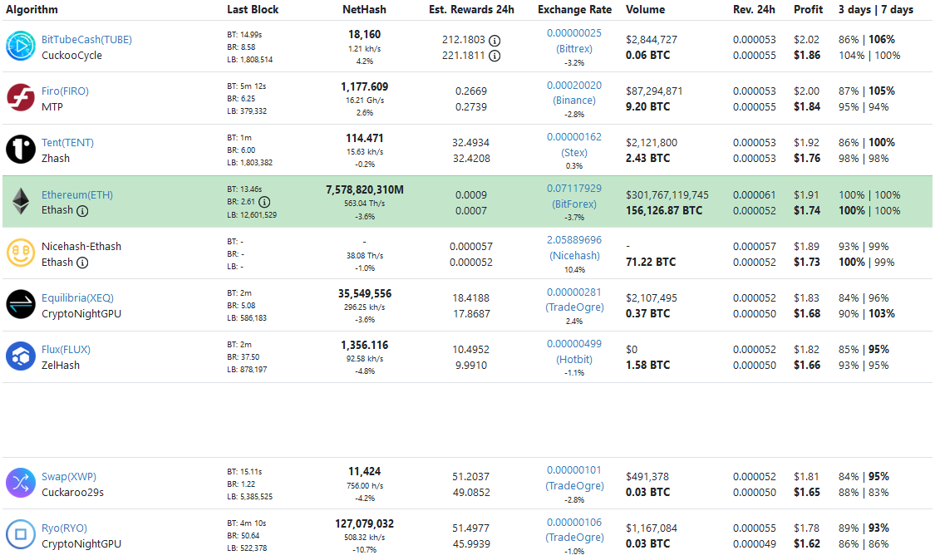Click exchange rate 0.00000106 link
This screenshot has height=560, width=935.
pos(574,523)
